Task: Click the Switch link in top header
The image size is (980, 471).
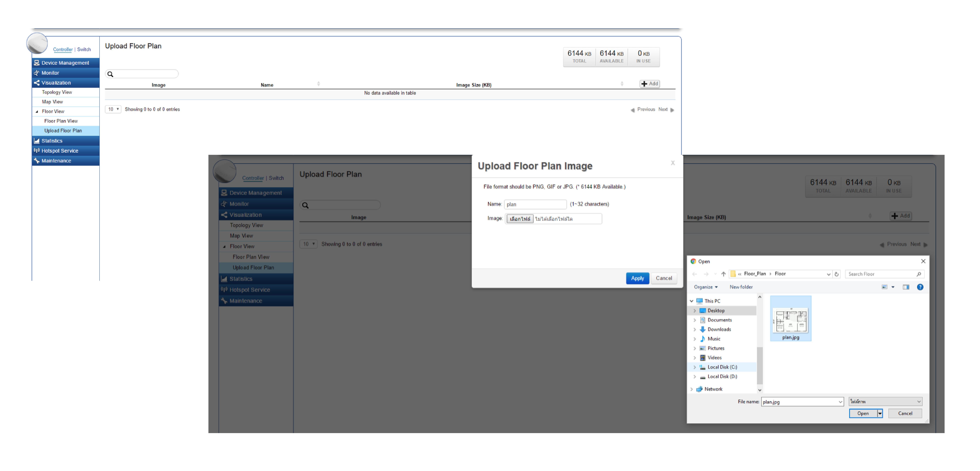Action: (84, 49)
